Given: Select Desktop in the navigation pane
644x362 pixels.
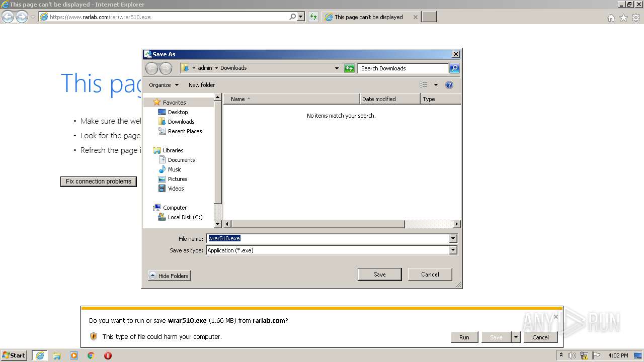Looking at the screenshot, I should (178, 112).
